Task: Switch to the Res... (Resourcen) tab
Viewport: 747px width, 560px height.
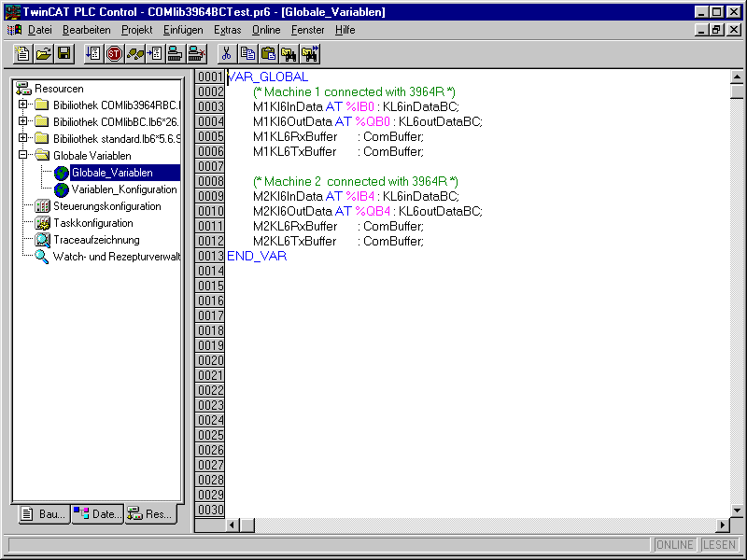Action: 151,514
